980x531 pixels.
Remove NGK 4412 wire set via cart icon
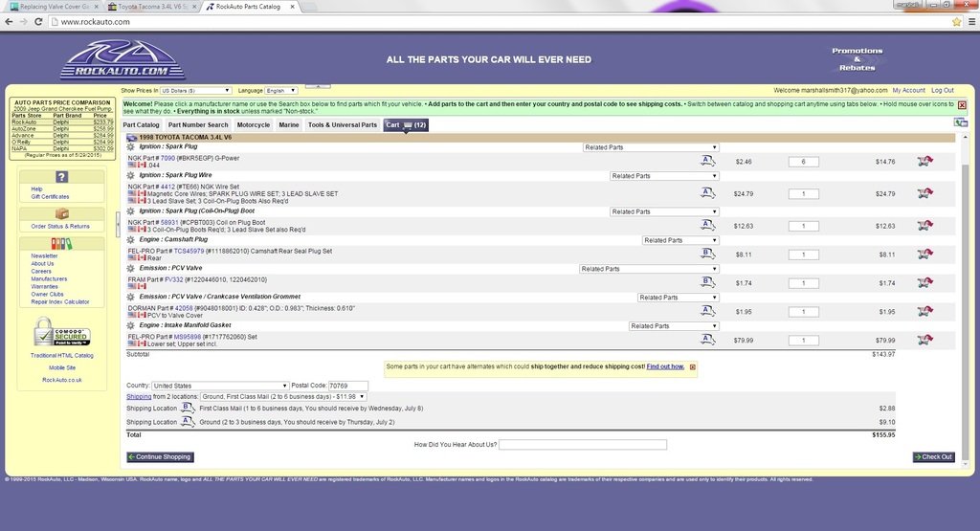coord(925,193)
